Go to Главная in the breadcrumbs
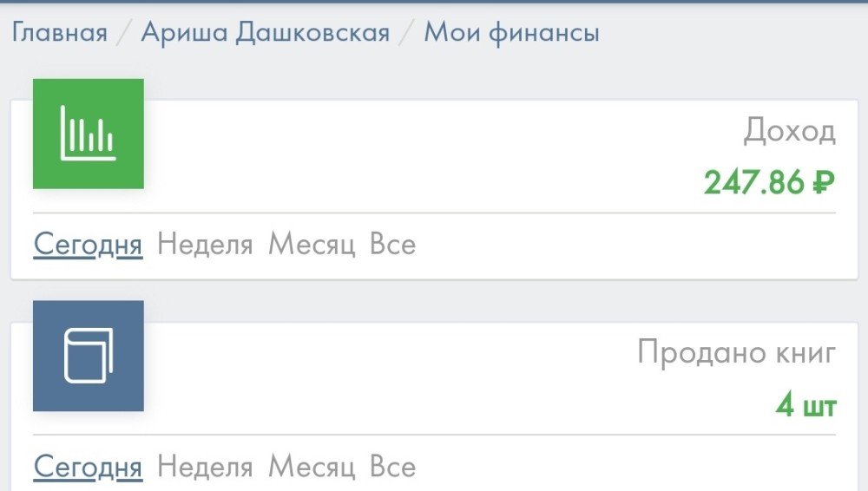Viewport: 868px width, 491px height. [60, 33]
